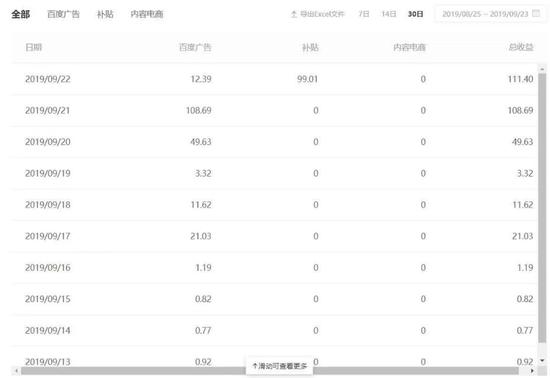Click the 内容电商 column header
550x378 pixels.
pos(409,47)
